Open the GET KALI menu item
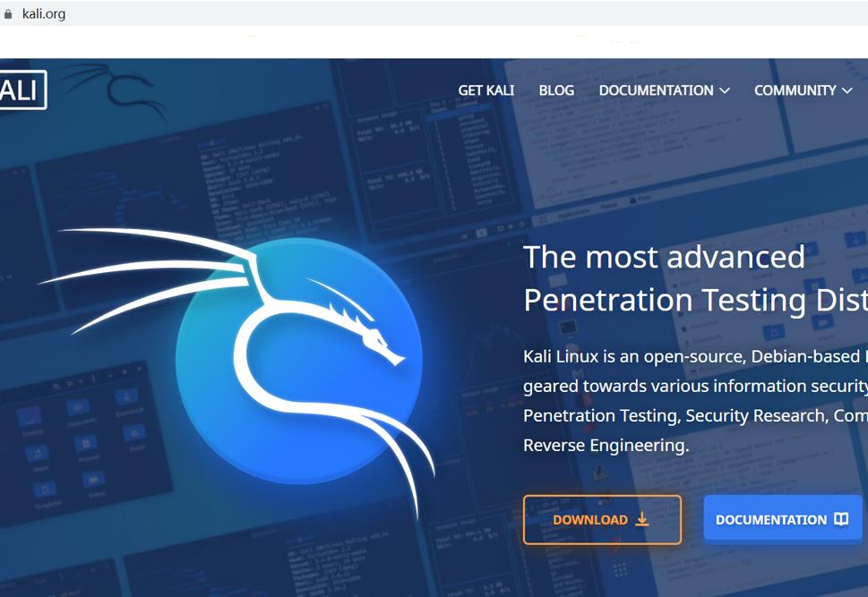The image size is (868, 597). point(486,90)
